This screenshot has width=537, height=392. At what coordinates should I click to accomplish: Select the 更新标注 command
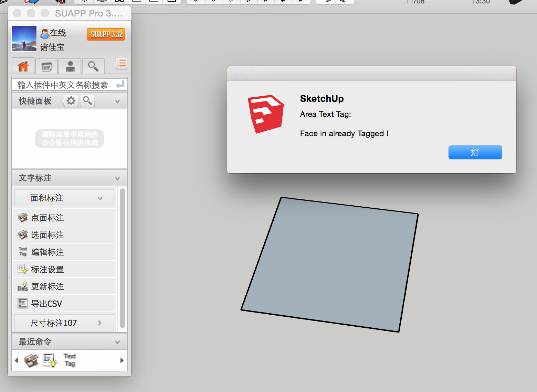(x=48, y=286)
